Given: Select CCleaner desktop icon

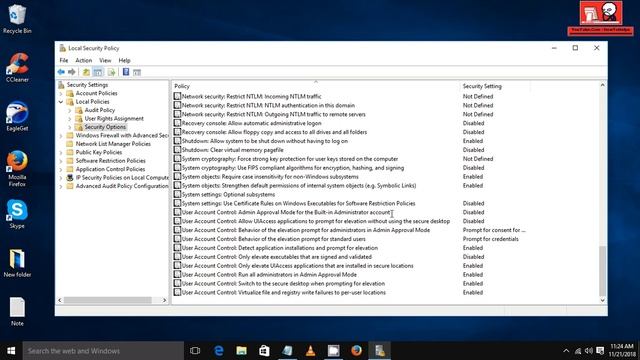Looking at the screenshot, I should click(x=17, y=68).
